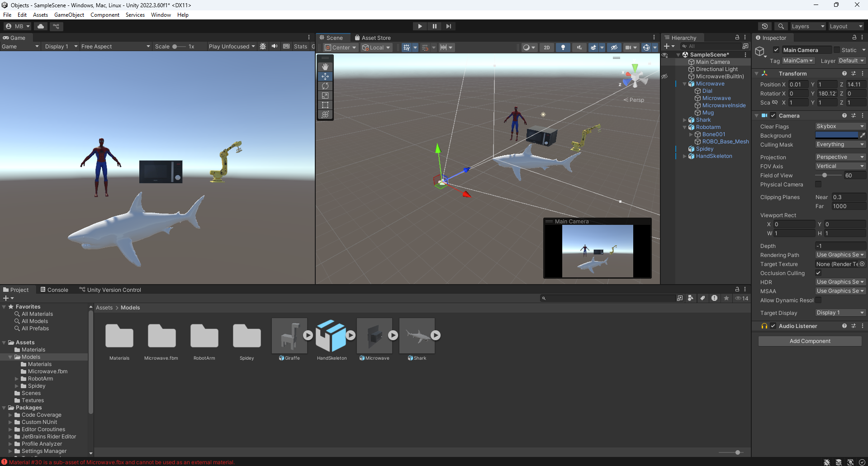Open the GameObject menu
This screenshot has width=868, height=466.
(x=69, y=15)
